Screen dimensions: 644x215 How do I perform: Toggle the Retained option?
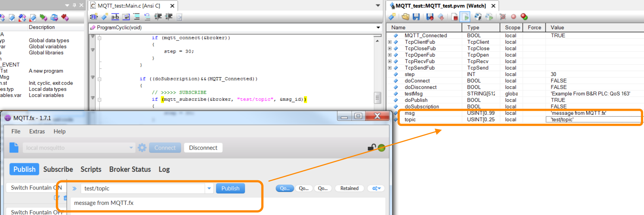(x=349, y=188)
